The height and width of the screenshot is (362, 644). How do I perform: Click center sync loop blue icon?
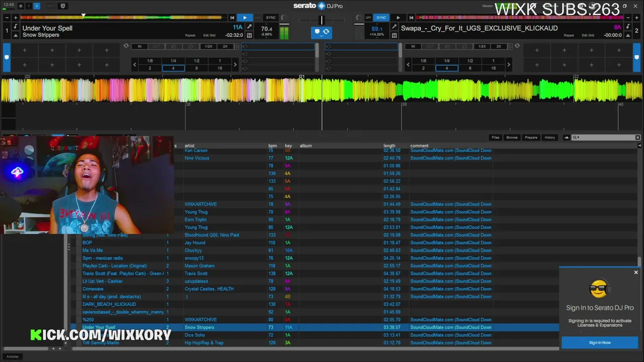coord(326,32)
